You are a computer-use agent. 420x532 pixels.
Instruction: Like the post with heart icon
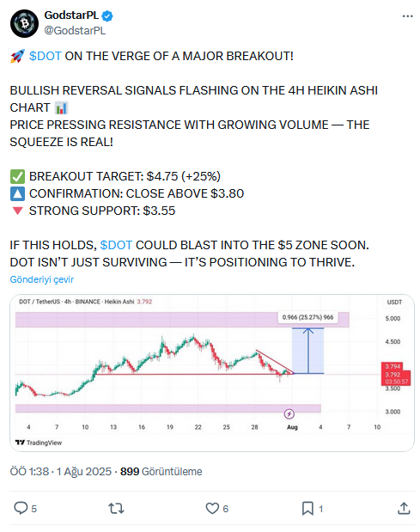pyautogui.click(x=212, y=508)
